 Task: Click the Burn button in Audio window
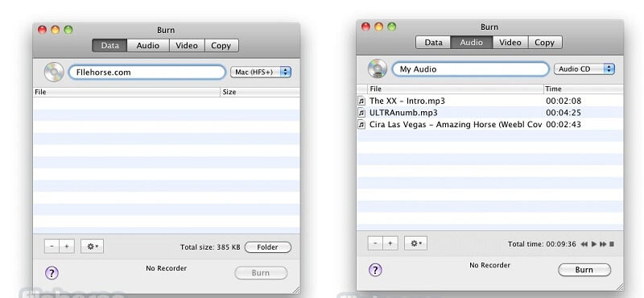pos(584,270)
